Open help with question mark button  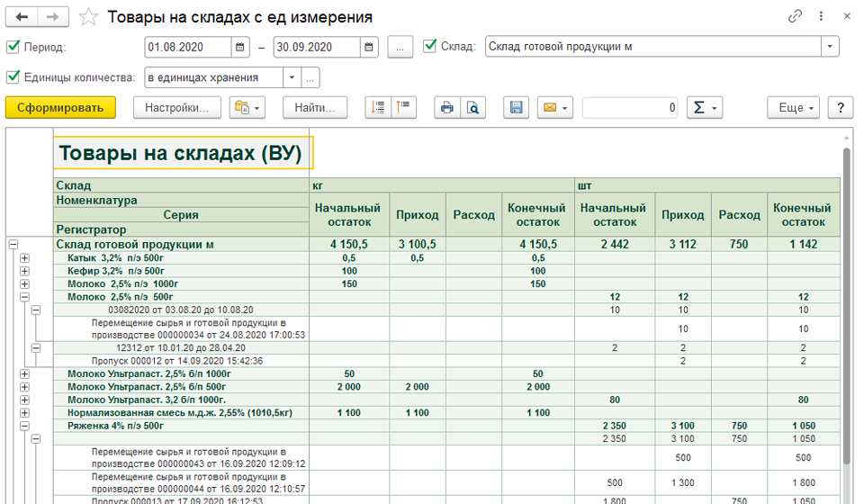(841, 107)
